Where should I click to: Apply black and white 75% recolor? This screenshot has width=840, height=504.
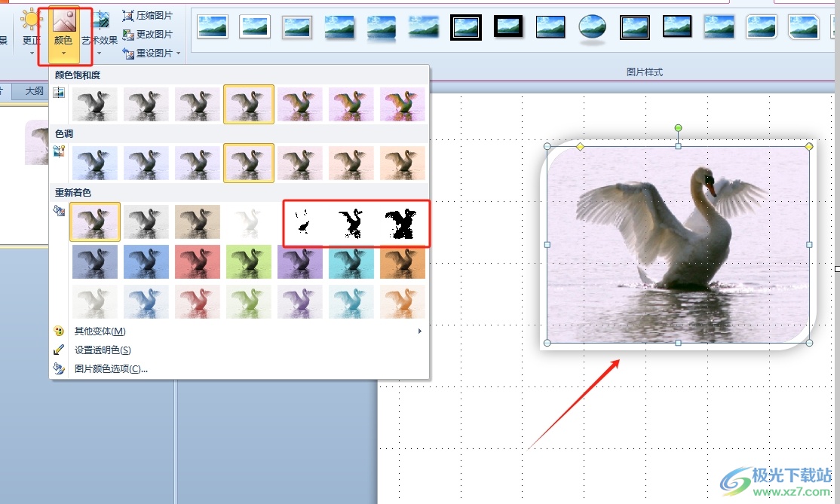coord(401,222)
